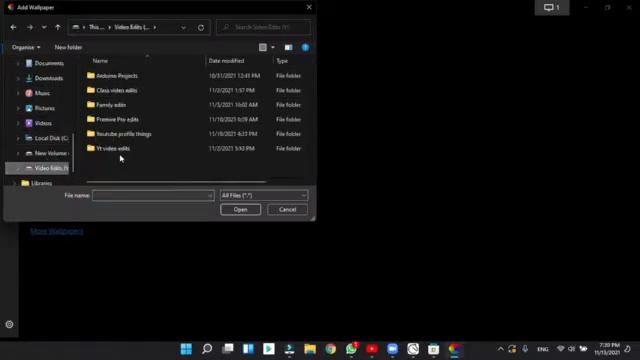Select the Yt video edits folder

109,148
